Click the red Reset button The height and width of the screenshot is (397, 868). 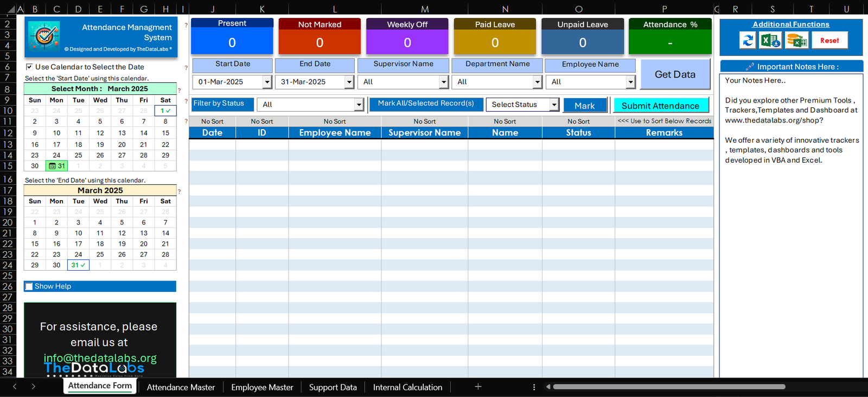click(829, 40)
